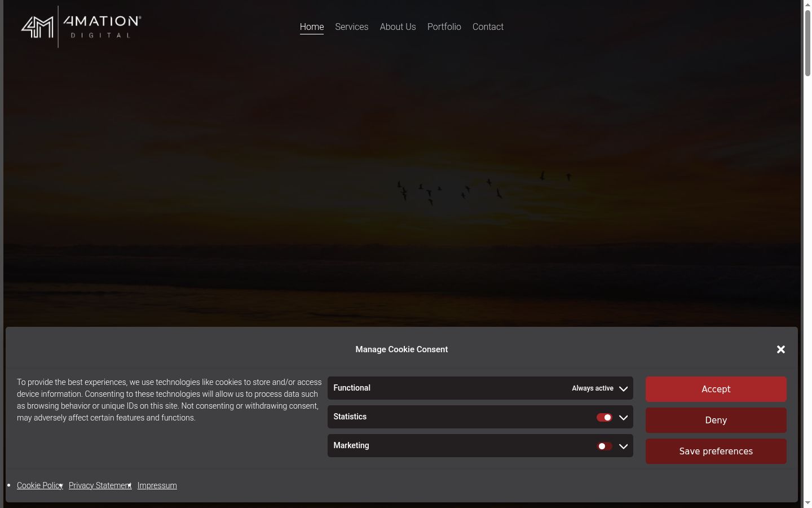
Task: Click the 'Manage Cookie Consent' heading
Action: tap(401, 349)
